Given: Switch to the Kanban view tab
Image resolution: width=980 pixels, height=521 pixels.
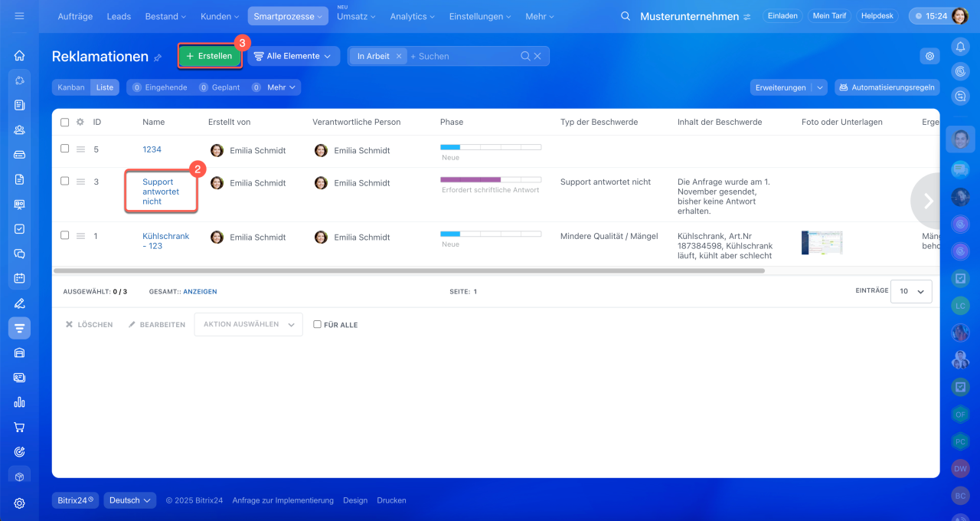Looking at the screenshot, I should [71, 87].
